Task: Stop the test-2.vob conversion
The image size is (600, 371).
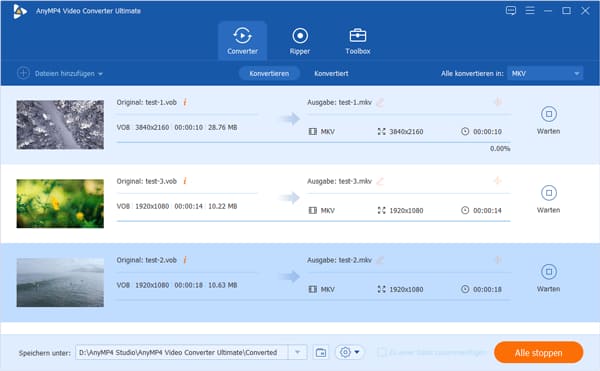Action: click(549, 272)
